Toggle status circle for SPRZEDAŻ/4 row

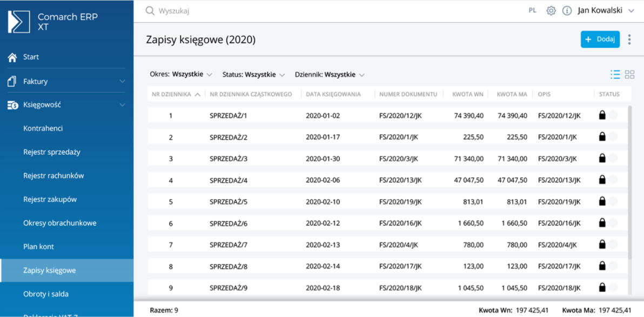click(613, 179)
